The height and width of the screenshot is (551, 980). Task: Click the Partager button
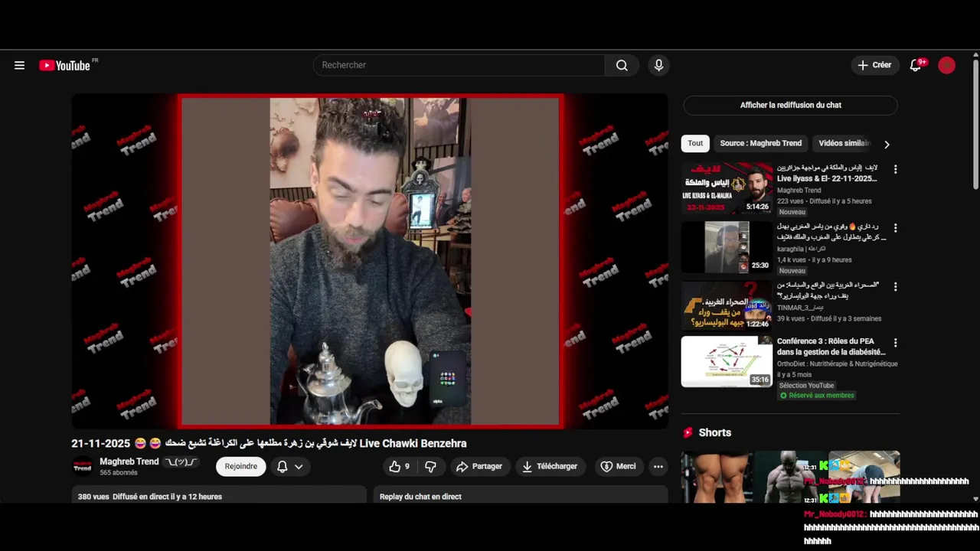pyautogui.click(x=479, y=467)
